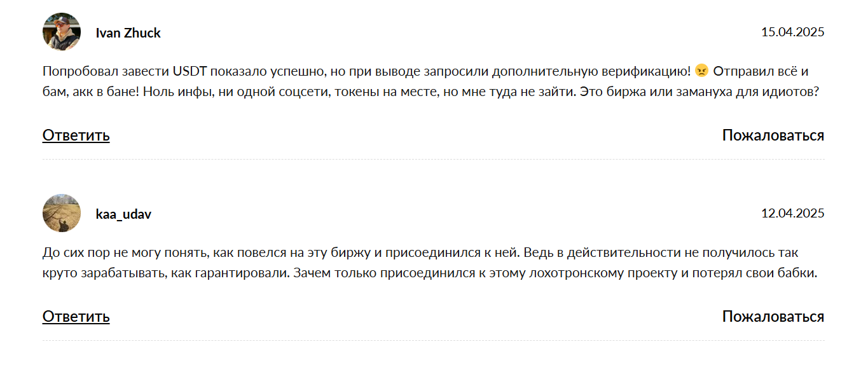Image resolution: width=868 pixels, height=372 pixels.
Task: Reply to kaa_udav's comment via Ответить
Action: [76, 317]
